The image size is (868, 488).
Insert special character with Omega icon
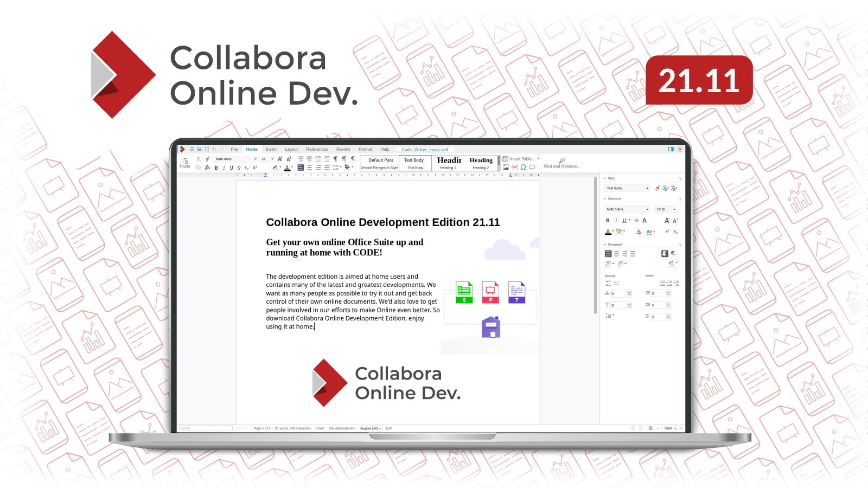point(523,167)
